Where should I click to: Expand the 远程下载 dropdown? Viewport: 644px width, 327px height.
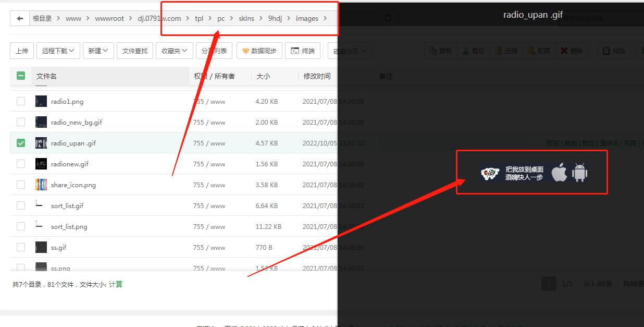coord(58,51)
